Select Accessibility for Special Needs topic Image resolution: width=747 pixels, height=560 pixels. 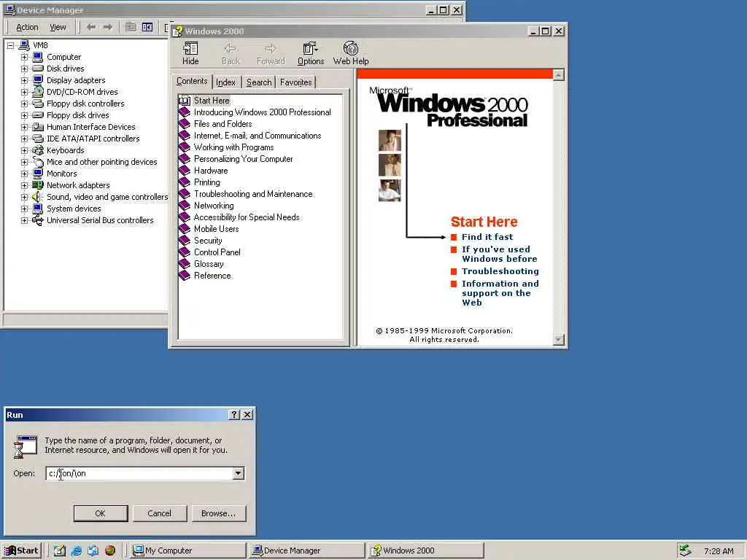click(x=247, y=217)
